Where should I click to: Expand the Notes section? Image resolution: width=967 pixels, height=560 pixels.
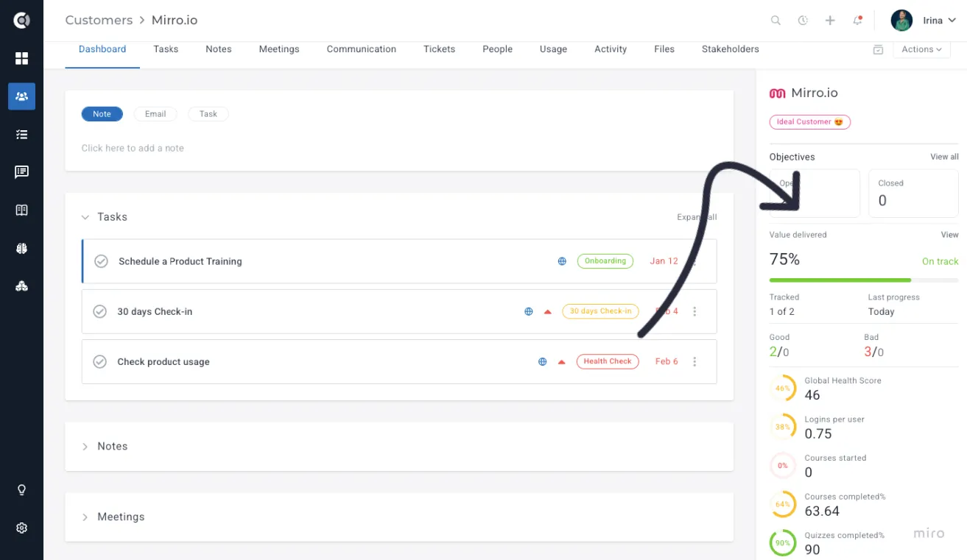coord(85,447)
